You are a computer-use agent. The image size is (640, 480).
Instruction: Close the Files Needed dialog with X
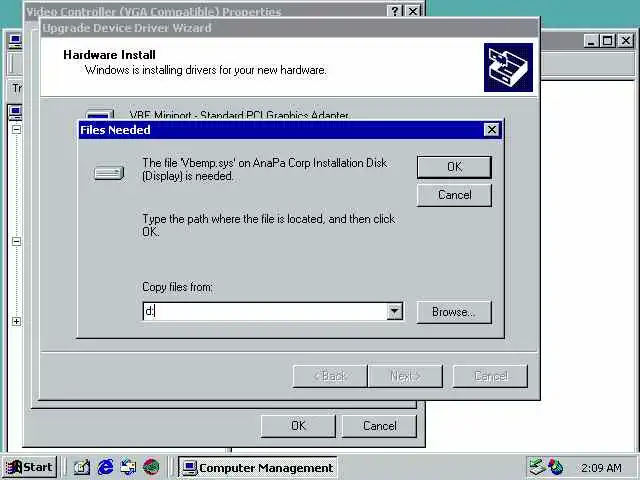click(491, 130)
